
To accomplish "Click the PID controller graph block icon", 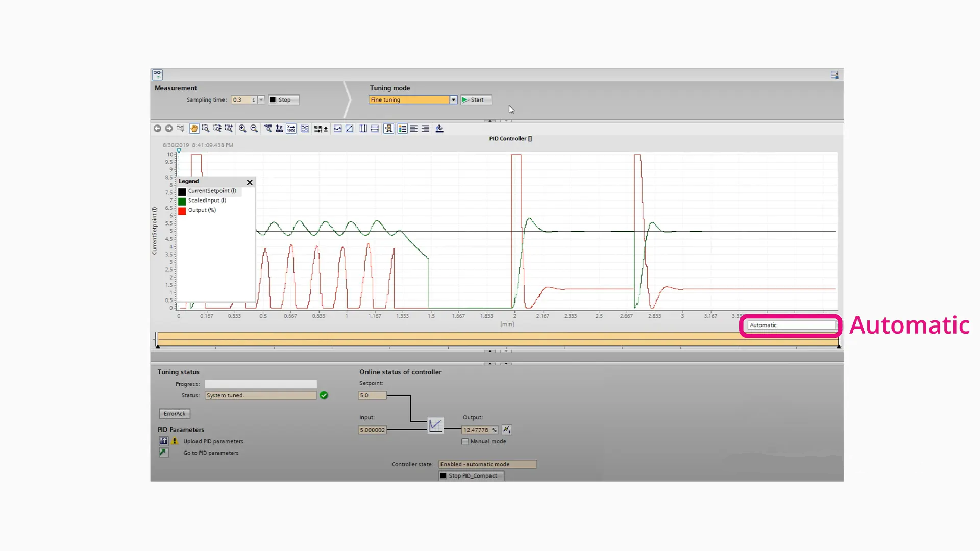I will pyautogui.click(x=435, y=425).
